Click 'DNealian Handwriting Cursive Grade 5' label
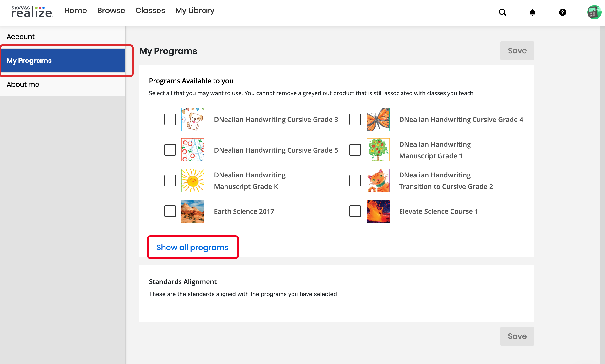The image size is (605, 364). click(x=276, y=150)
